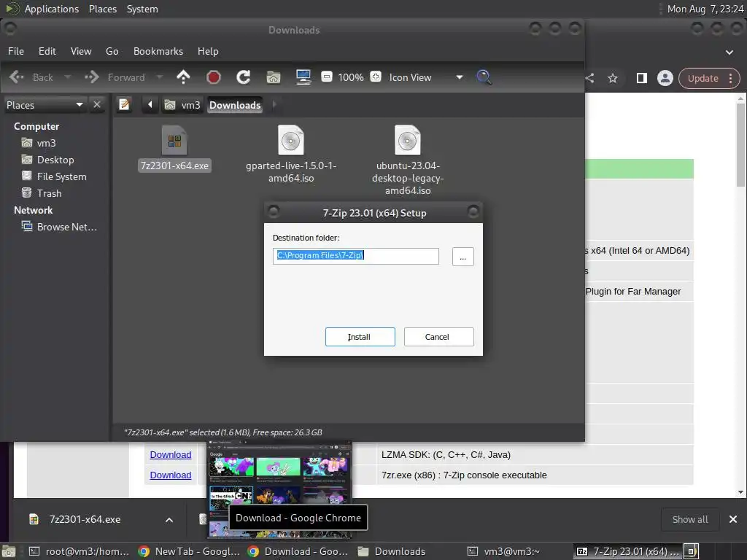Open the System menu in top panel

point(142,9)
